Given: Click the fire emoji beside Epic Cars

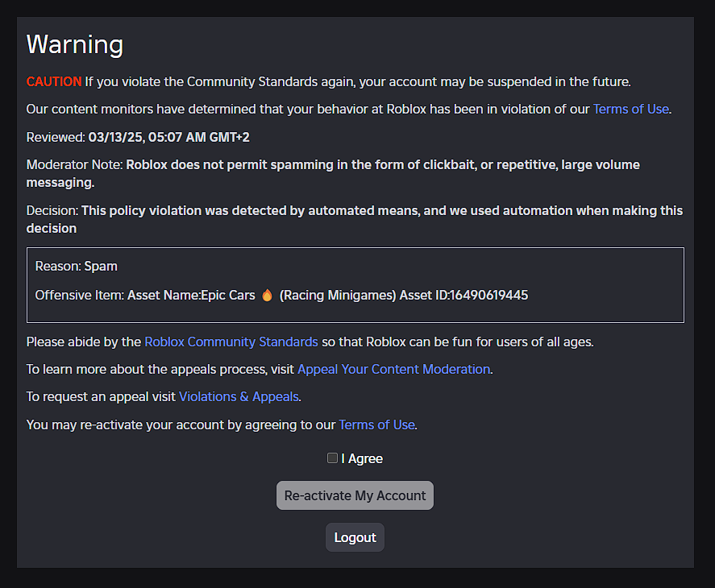Looking at the screenshot, I should click(267, 295).
